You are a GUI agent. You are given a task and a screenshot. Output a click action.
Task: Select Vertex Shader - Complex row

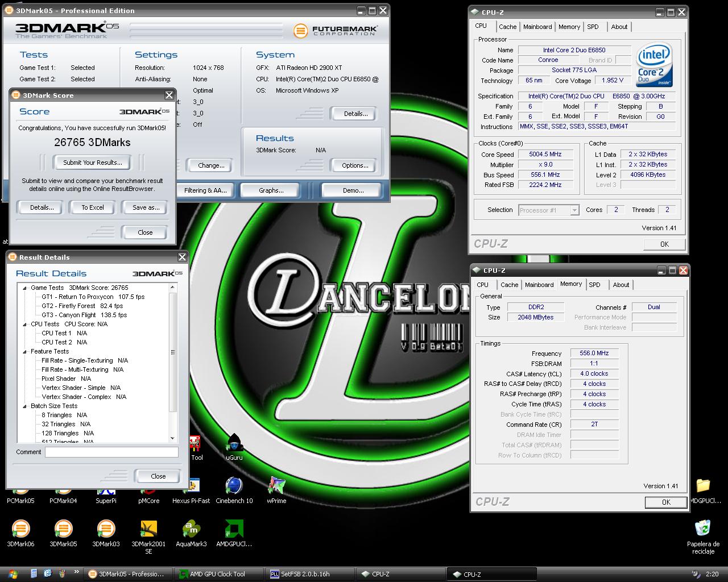(x=84, y=397)
